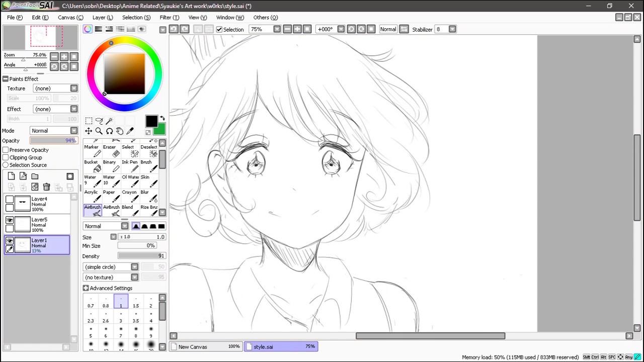Open the Canvas menu
The width and height of the screenshot is (644, 362).
pos(70,18)
